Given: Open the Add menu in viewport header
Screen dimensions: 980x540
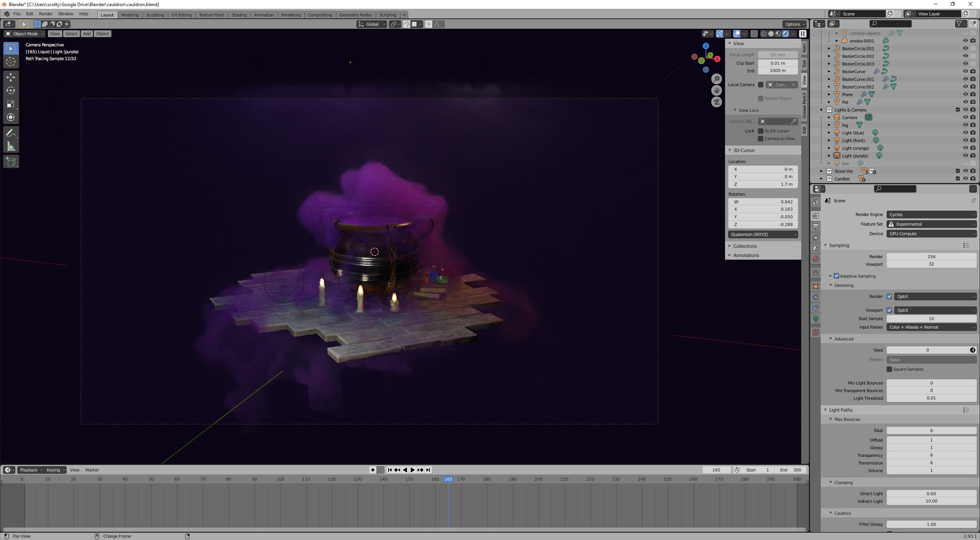Looking at the screenshot, I should 87,34.
